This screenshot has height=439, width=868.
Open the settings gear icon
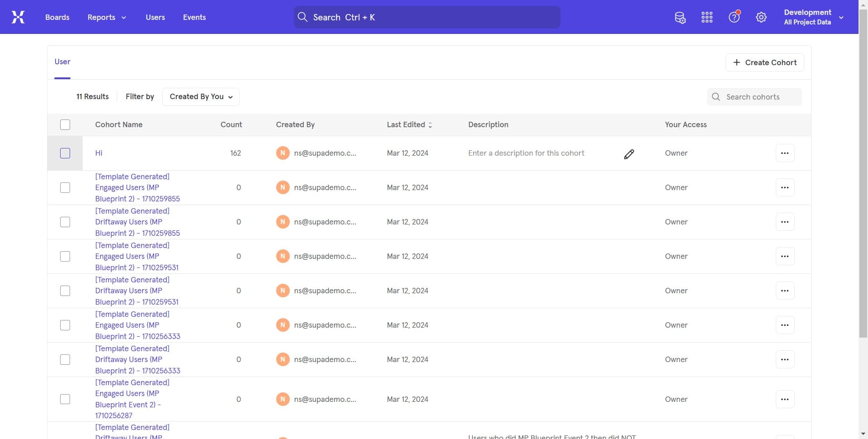point(761,17)
